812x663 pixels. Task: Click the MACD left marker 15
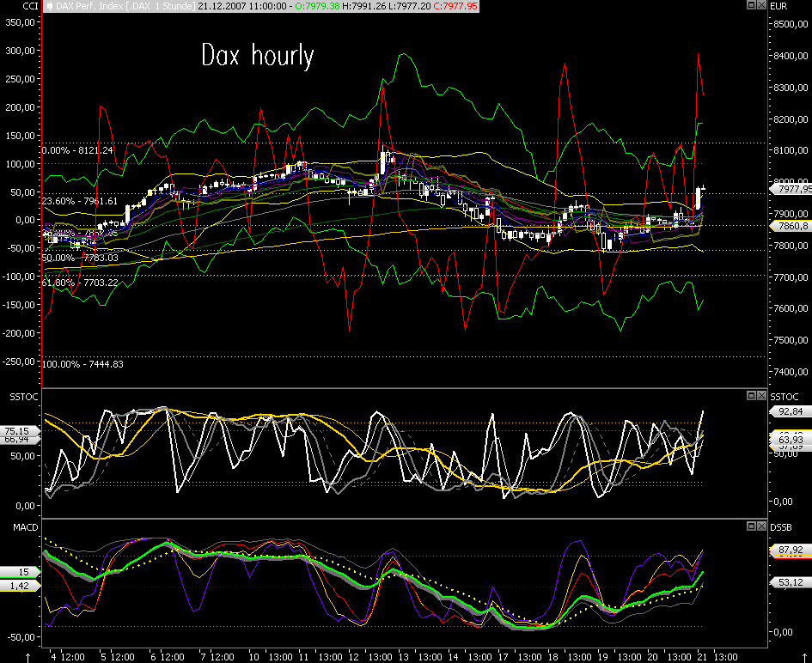point(20,572)
